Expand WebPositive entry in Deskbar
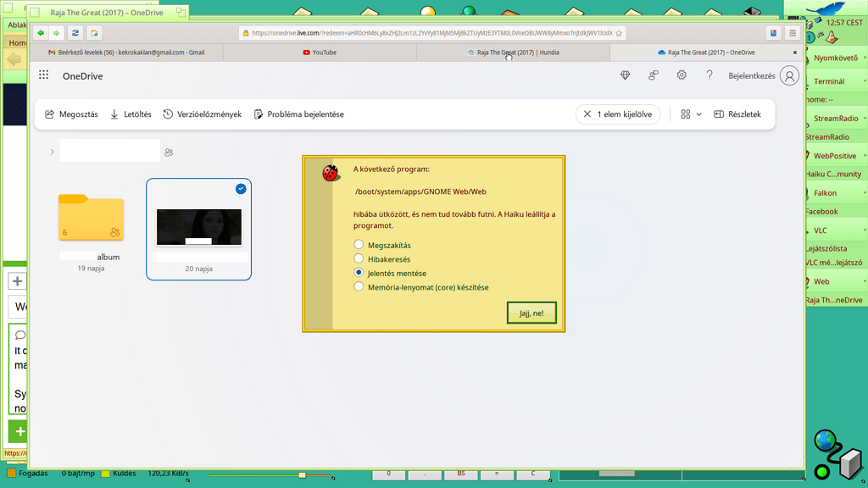The height and width of the screenshot is (488, 868). point(865,156)
